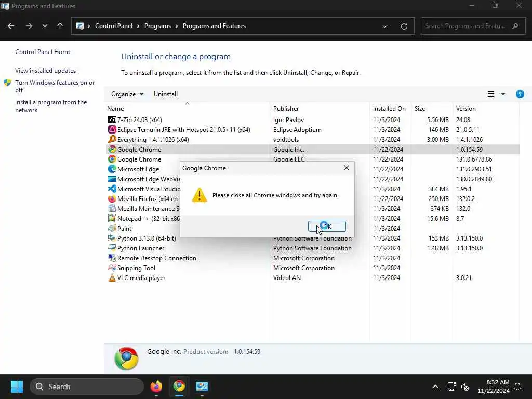Screen dimensions: 532x399
Task: Click the voidtools publisher cell
Action: pos(286,140)
